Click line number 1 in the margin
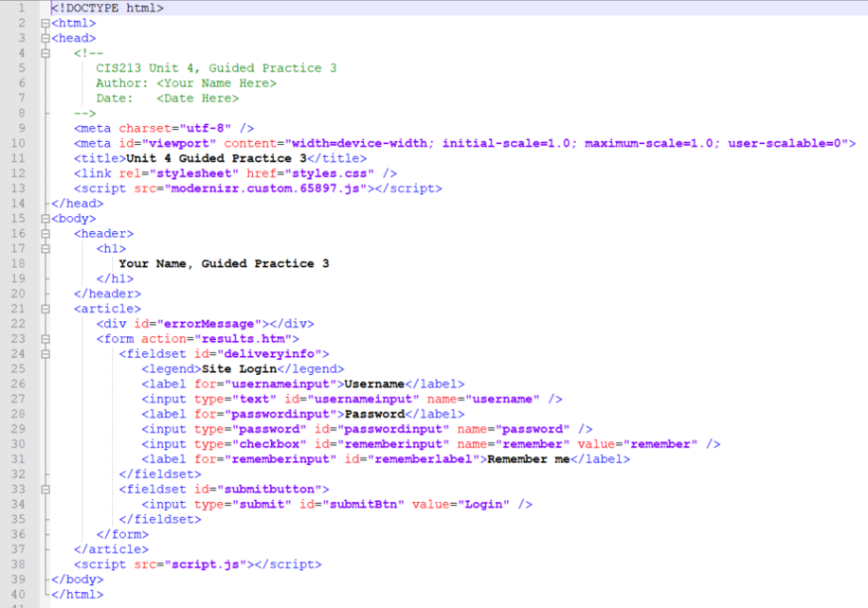 pyautogui.click(x=22, y=9)
